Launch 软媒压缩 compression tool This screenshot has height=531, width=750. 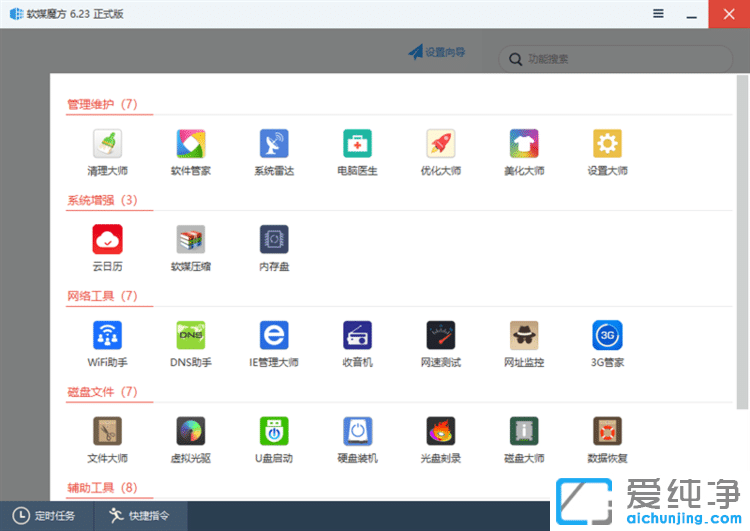[x=190, y=239]
